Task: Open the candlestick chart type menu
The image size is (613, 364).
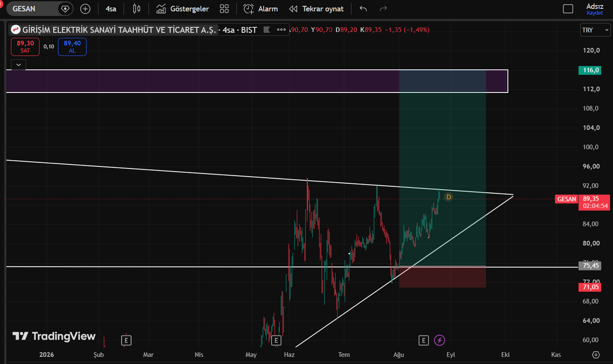Action: point(136,9)
